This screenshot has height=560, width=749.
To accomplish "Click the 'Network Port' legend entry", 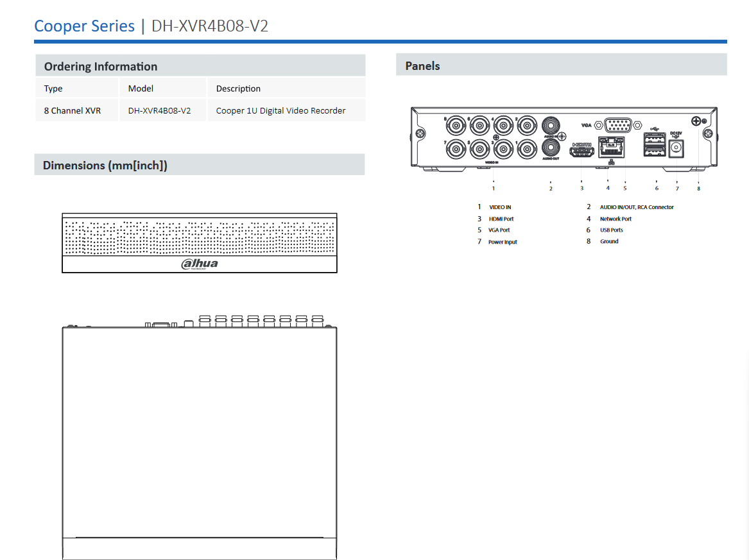I will tap(616, 219).
